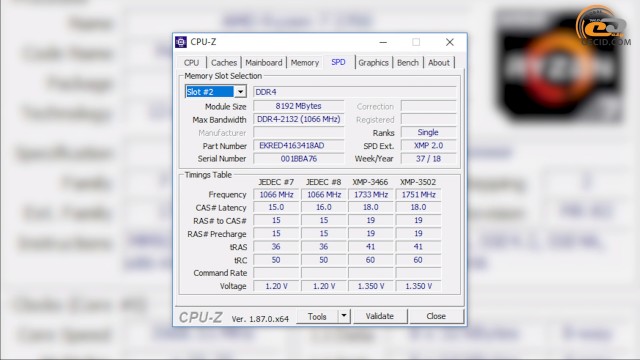This screenshot has height=360, width=640.
Task: Click the empty Correction field
Action: pyautogui.click(x=428, y=106)
